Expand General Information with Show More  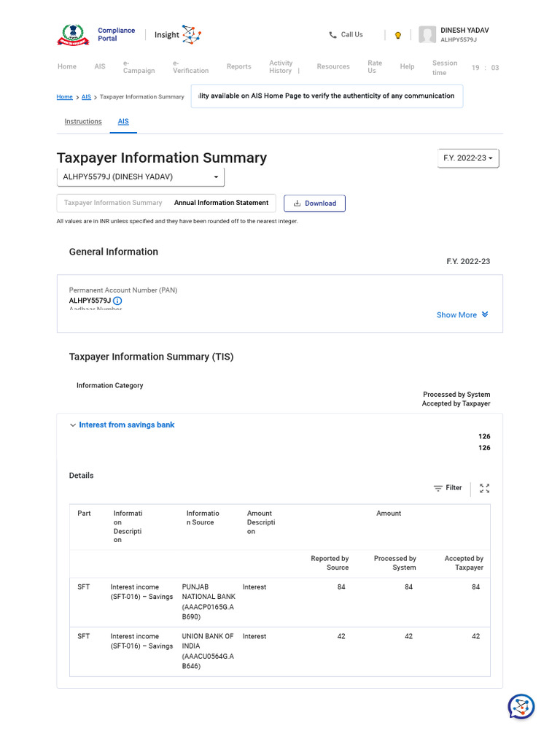[462, 315]
